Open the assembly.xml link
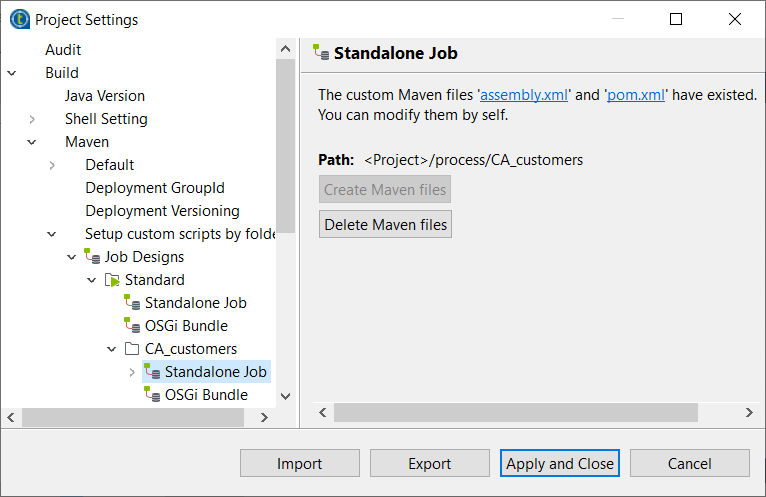The width and height of the screenshot is (766, 497). [x=525, y=95]
